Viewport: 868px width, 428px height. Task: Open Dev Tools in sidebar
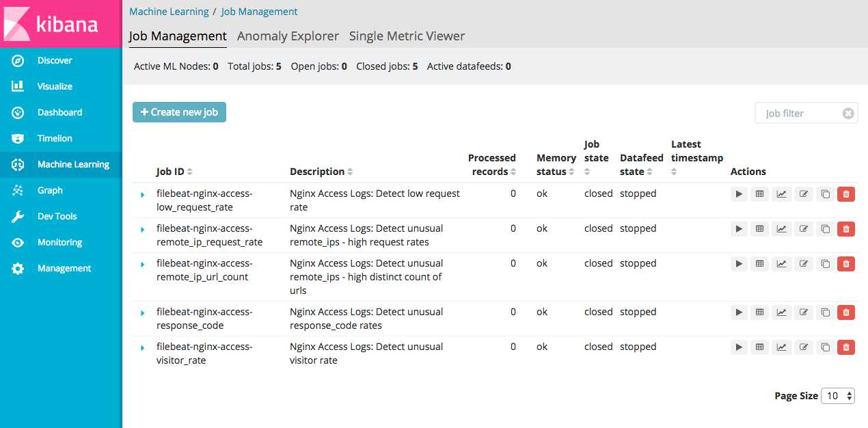tap(61, 217)
